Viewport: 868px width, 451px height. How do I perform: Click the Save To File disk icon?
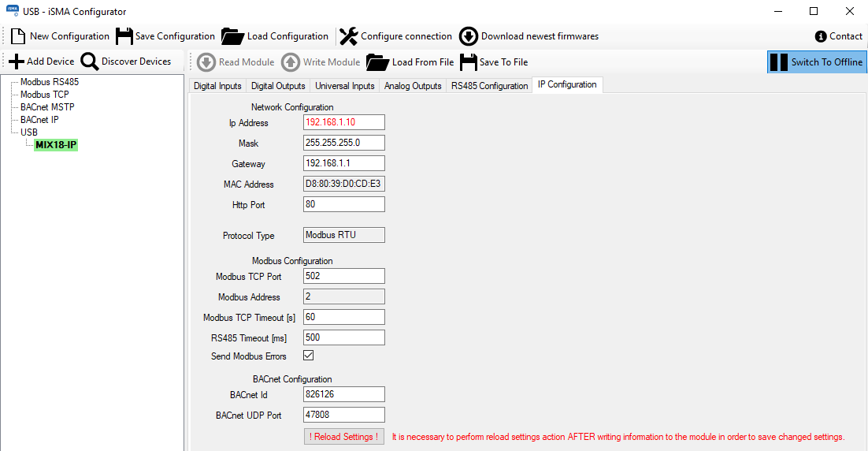click(x=469, y=62)
